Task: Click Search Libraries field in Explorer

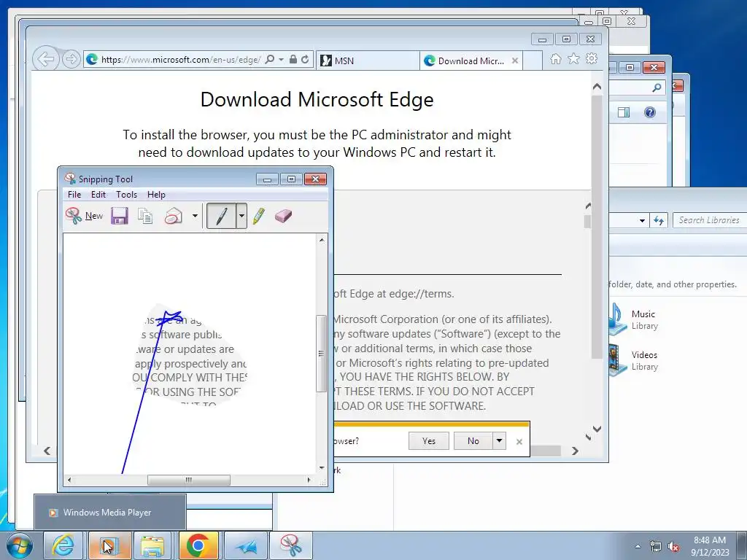Action: [709, 220]
